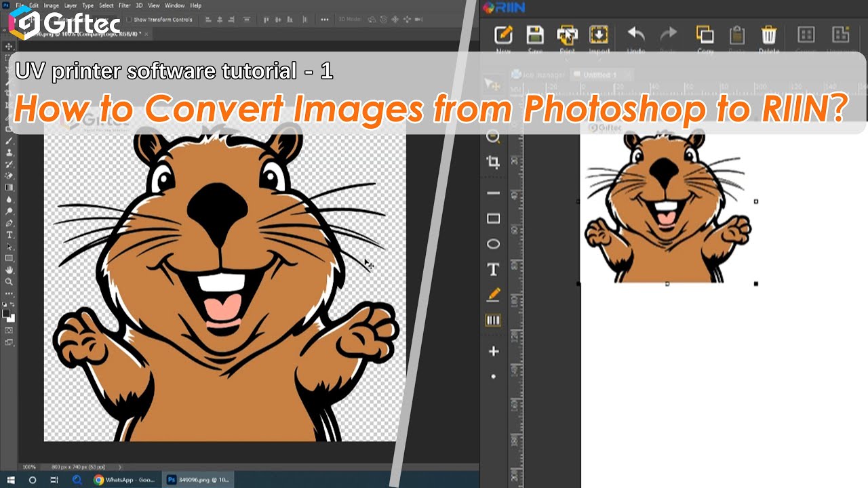The image size is (868, 488).
Task: Open the Window menu in Photoshop
Action: pyautogui.click(x=174, y=5)
